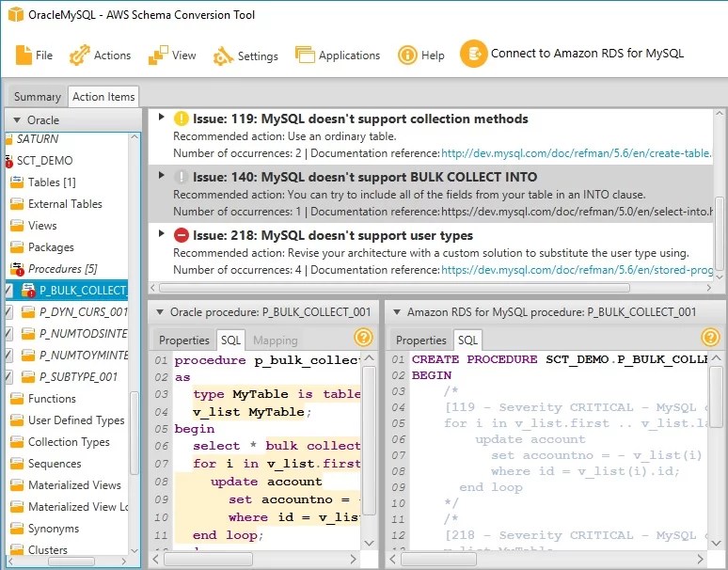Screen dimensions: 728x570
Task: Select the Clusters tree node
Action: 48,550
